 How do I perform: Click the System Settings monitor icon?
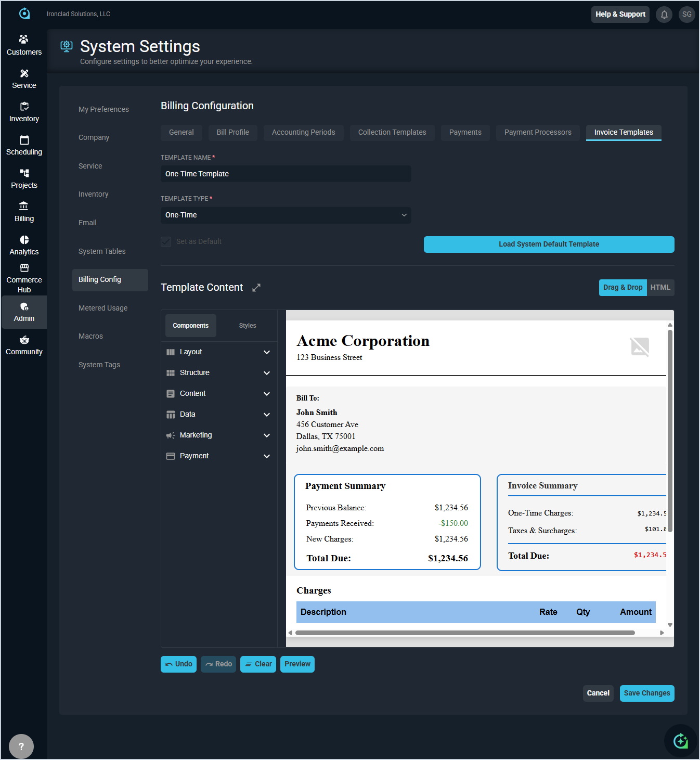click(67, 46)
